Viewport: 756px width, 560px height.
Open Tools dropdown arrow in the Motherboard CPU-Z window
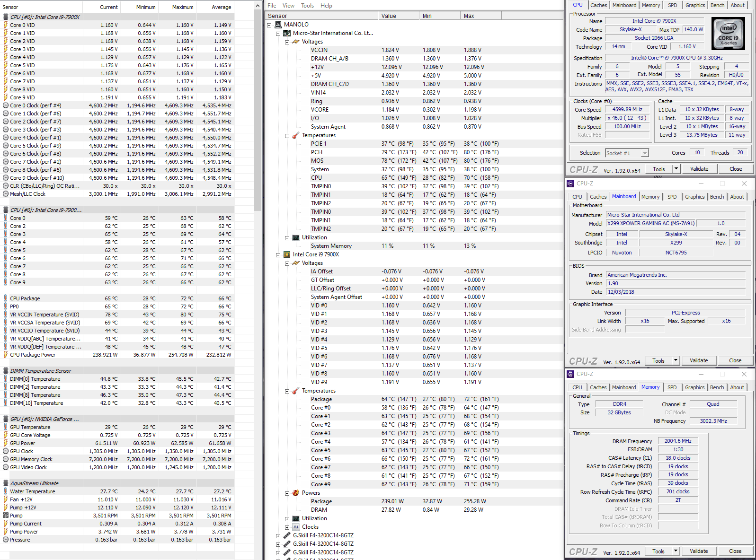click(676, 360)
